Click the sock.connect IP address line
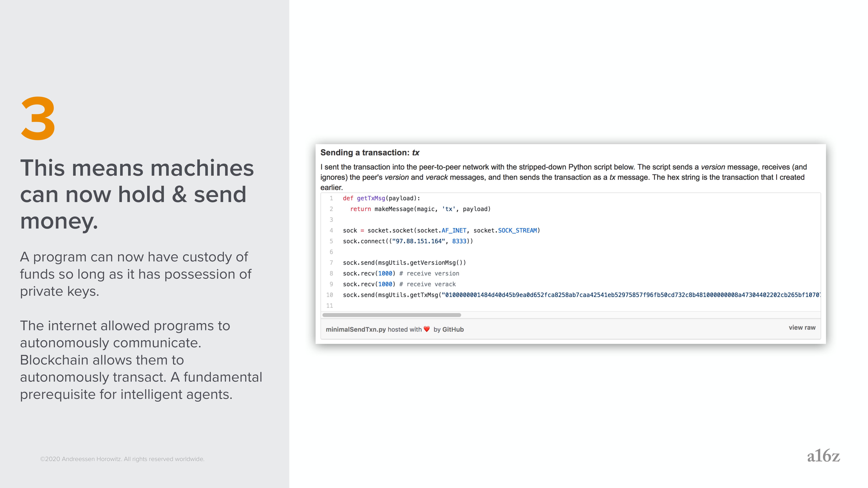Image resolution: width=868 pixels, height=488 pixels. pos(408,241)
